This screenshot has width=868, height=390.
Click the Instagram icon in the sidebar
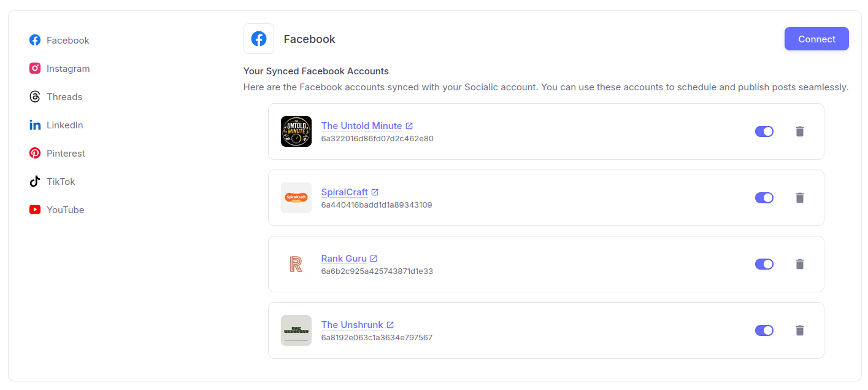tap(35, 68)
